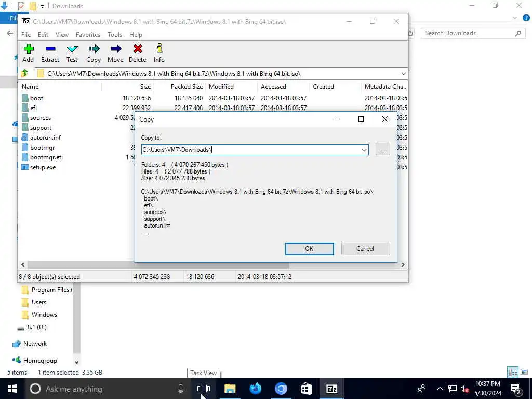This screenshot has height=399, width=532.
Task: Open the View menu
Action: (x=62, y=35)
